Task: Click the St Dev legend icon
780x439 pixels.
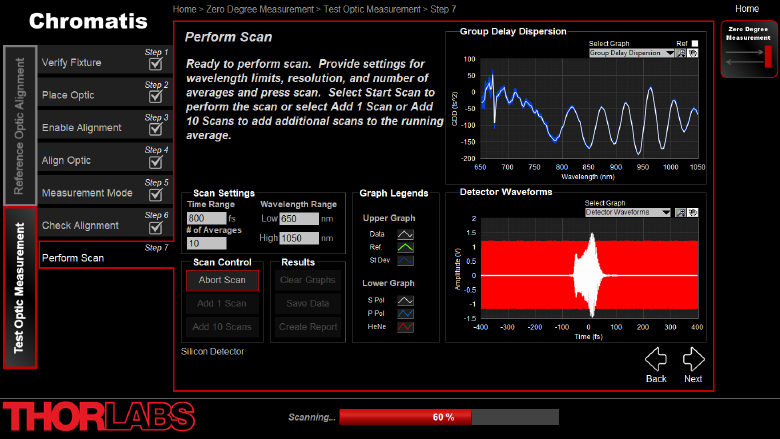Action: pos(406,261)
